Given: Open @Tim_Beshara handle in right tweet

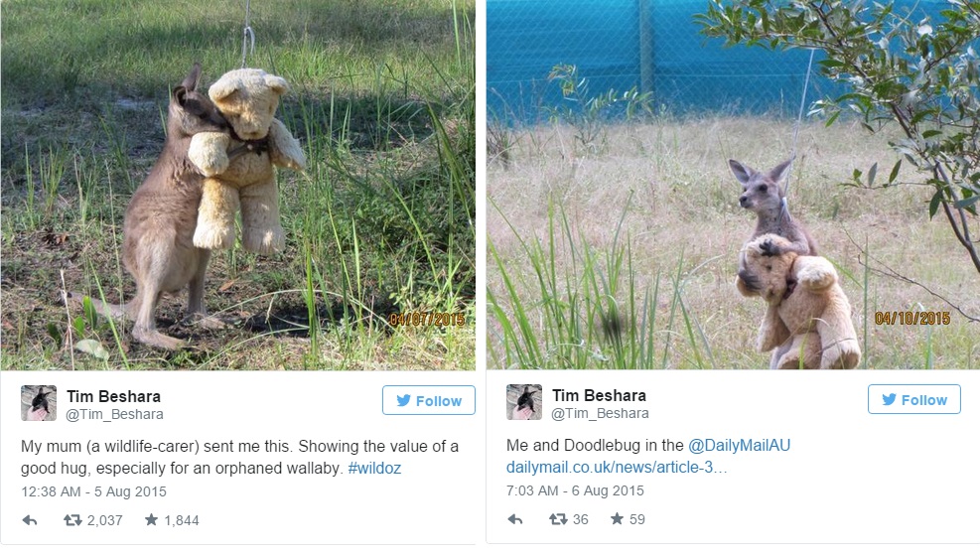Looking at the screenshot, I should pos(600,413).
